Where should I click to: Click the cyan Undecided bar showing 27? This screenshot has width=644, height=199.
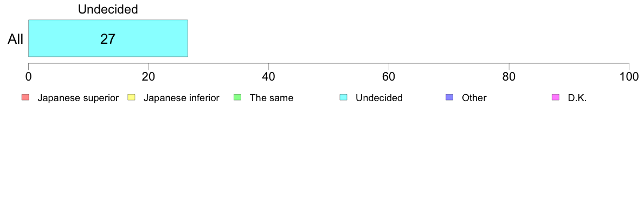click(108, 38)
